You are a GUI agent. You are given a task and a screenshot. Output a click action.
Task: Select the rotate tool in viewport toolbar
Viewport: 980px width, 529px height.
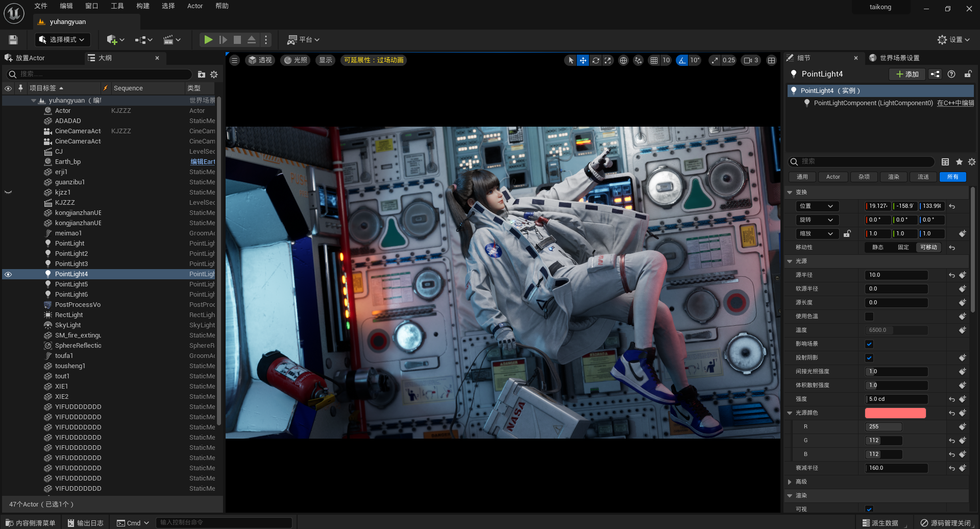596,60
